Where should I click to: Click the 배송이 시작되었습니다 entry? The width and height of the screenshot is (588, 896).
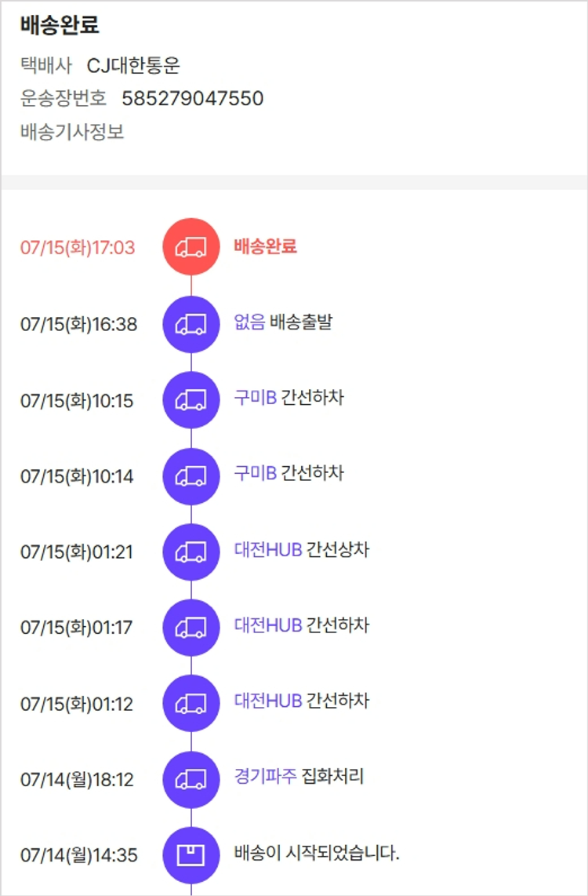(317, 853)
